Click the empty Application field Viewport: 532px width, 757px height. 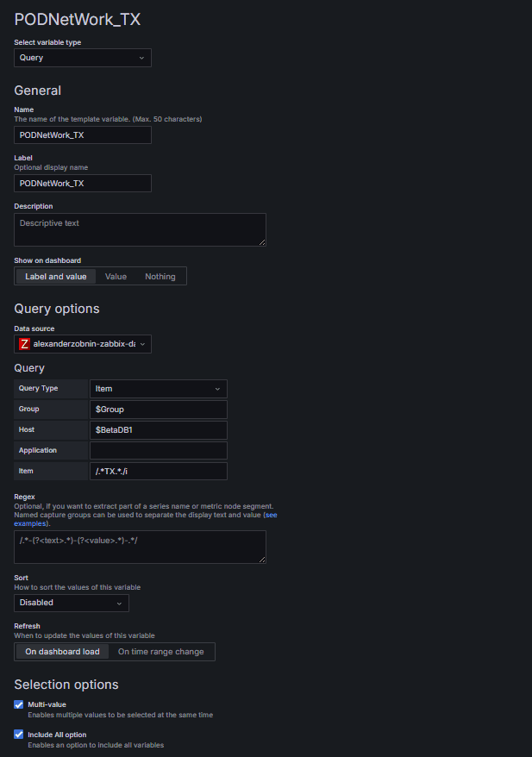[159, 450]
